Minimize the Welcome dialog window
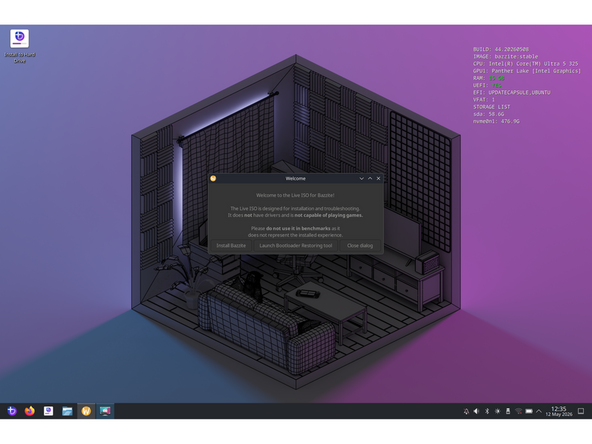 pos(361,178)
